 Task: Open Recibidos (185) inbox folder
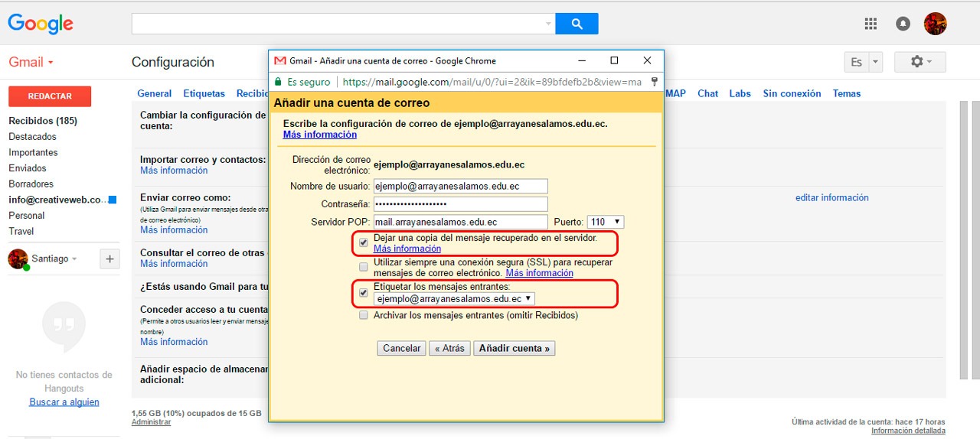(x=43, y=121)
